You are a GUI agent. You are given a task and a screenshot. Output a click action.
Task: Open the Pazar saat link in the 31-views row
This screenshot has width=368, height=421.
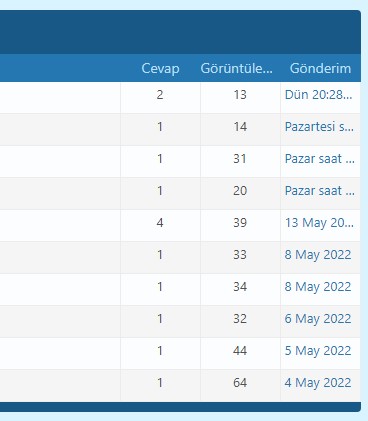pyautogui.click(x=319, y=159)
